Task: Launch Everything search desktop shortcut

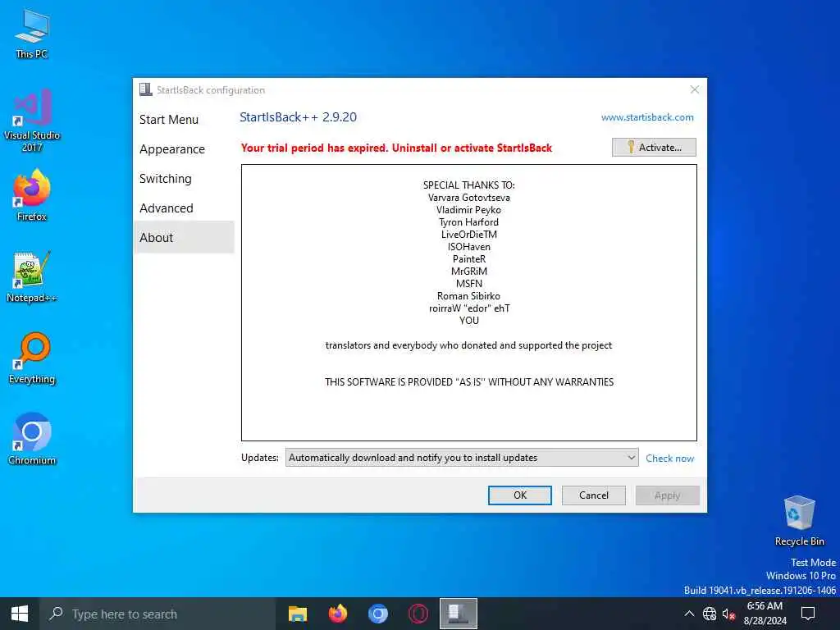Action: click(32, 358)
